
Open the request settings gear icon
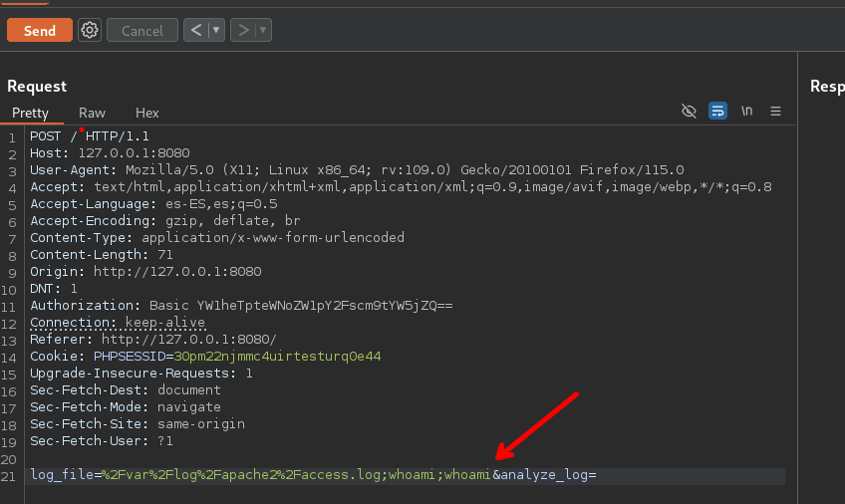pos(90,30)
